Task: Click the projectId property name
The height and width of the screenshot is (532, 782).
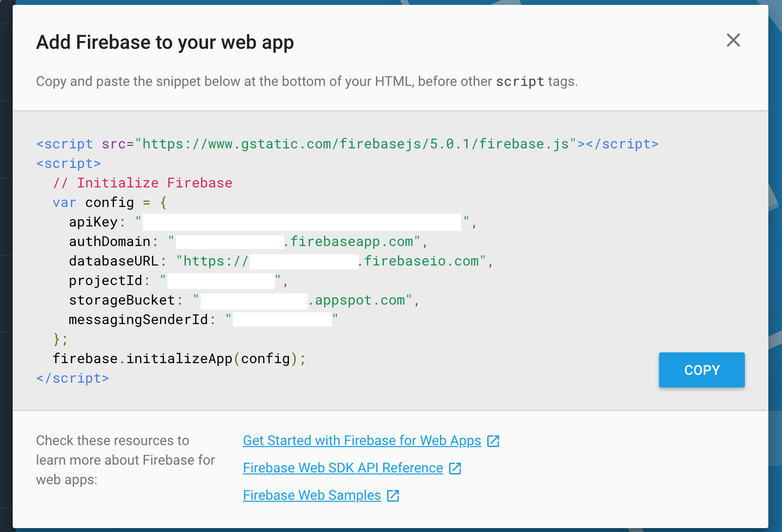Action: point(105,281)
